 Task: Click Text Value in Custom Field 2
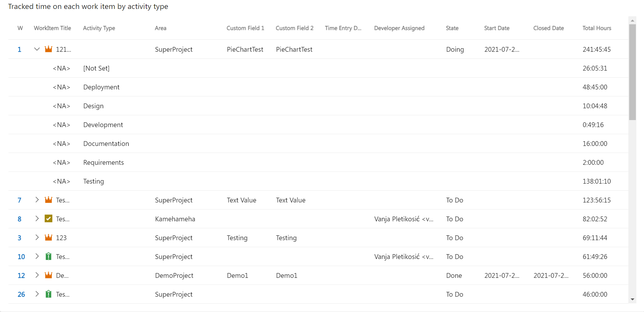click(290, 200)
